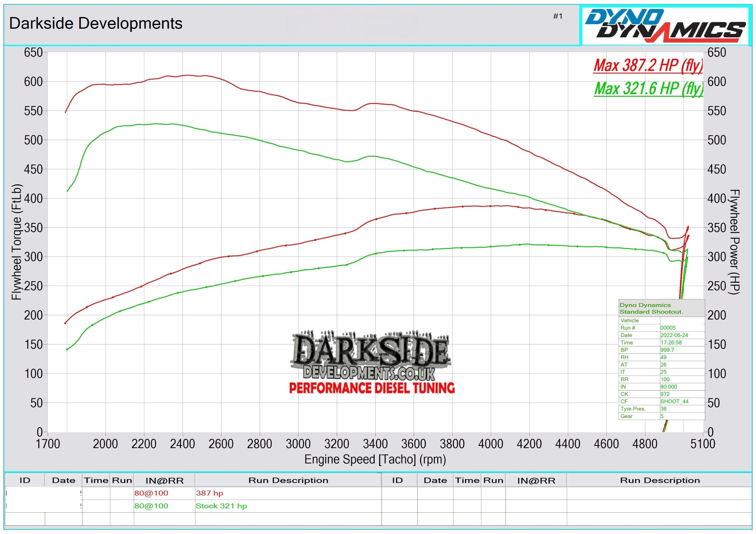Image resolution: width=756 pixels, height=534 pixels.
Task: Click the '387 hp' run description
Action: [209, 493]
